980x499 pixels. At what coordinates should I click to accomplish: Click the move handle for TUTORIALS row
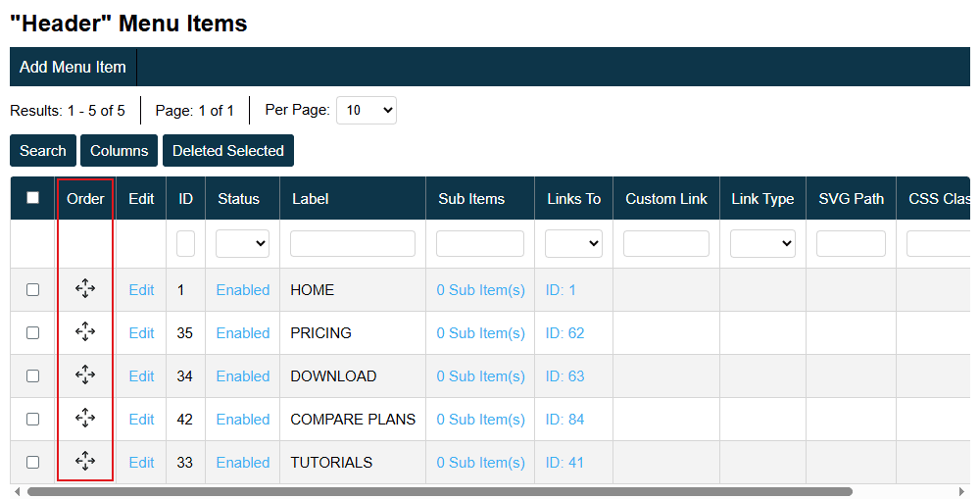(x=85, y=462)
